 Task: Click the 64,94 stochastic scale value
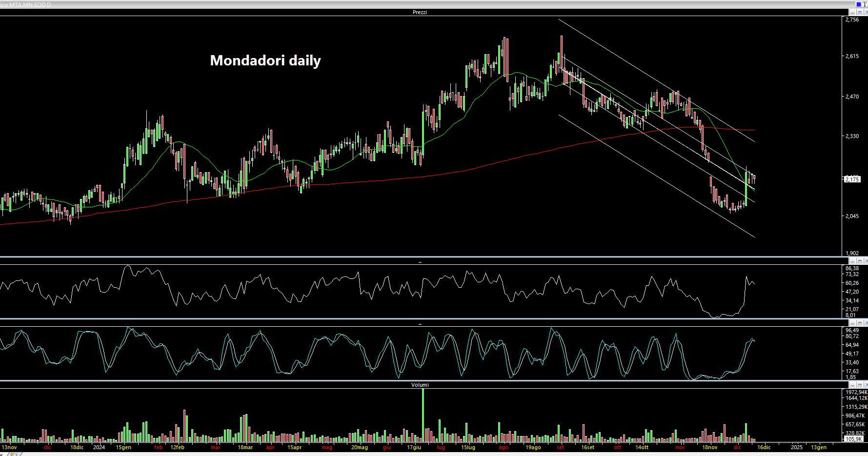pyautogui.click(x=852, y=345)
